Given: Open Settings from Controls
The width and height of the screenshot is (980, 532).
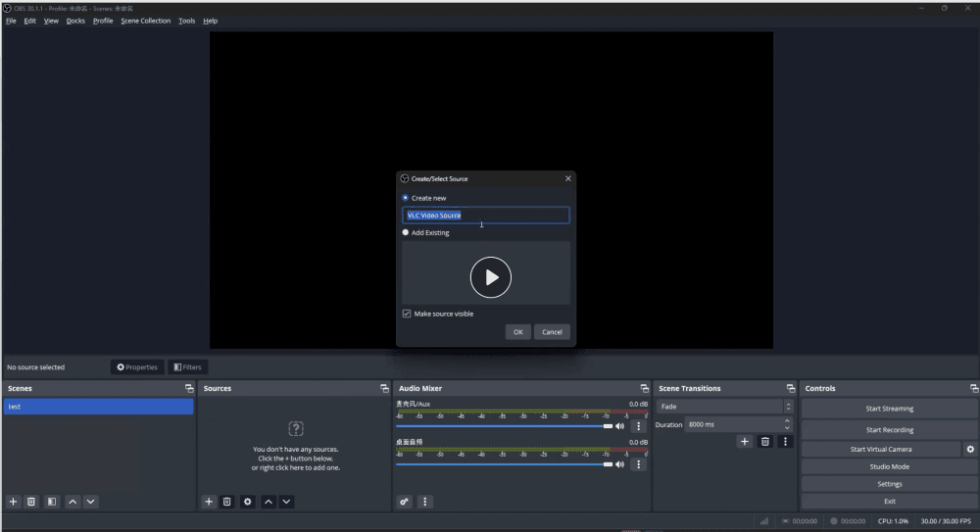Looking at the screenshot, I should click(890, 484).
